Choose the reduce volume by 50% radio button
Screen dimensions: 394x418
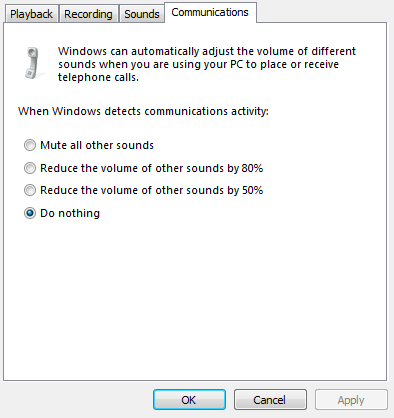30,190
